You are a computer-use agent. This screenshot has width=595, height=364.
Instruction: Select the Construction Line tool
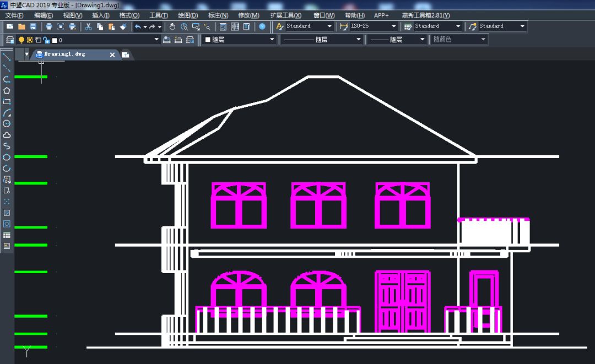[7, 68]
